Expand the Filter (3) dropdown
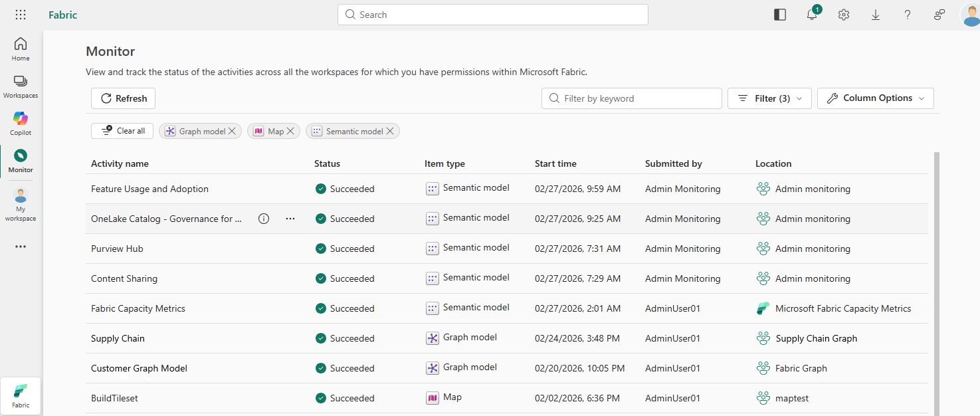 click(x=769, y=98)
